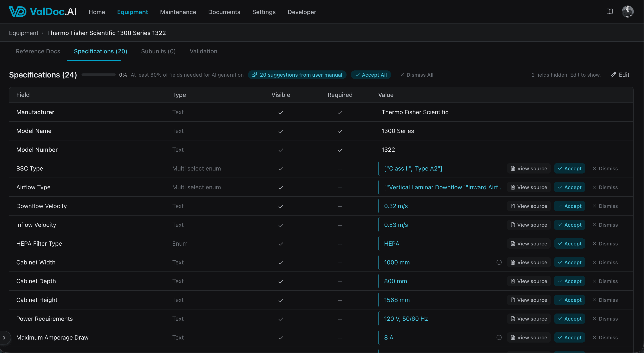Dismiss the Inflow Velocity suggestion

[x=605, y=225]
